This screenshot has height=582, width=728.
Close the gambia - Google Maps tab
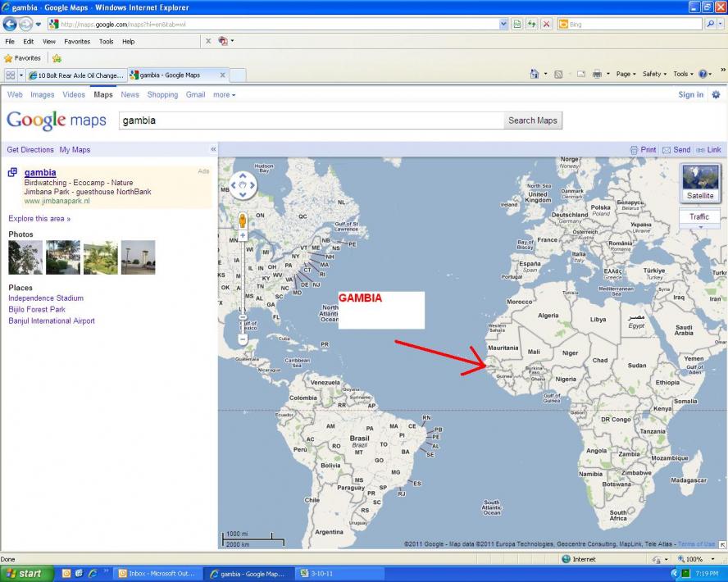pos(222,75)
